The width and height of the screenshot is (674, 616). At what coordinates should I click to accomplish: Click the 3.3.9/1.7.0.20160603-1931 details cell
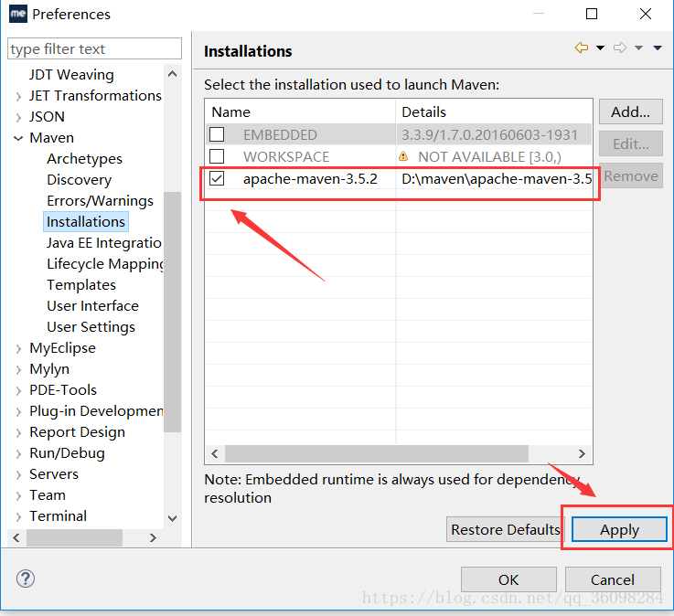coord(489,135)
